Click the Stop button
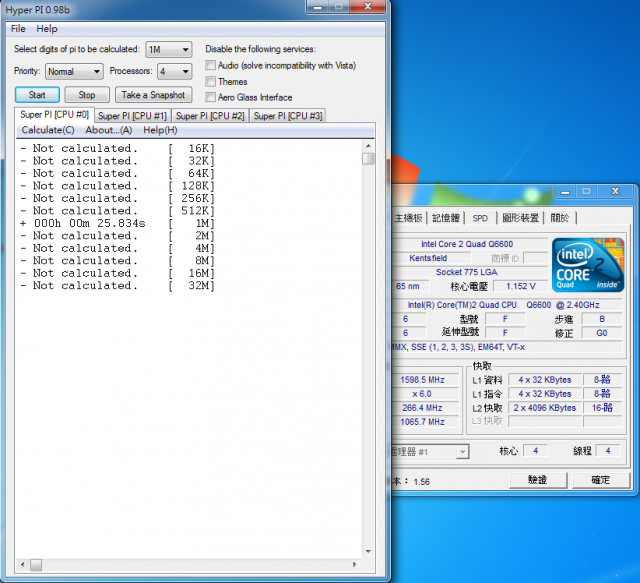Viewport: 640px width, 583px height. coord(87,95)
